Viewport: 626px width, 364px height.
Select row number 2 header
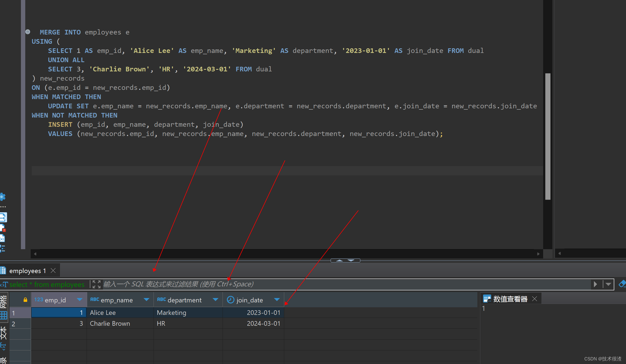(x=20, y=324)
